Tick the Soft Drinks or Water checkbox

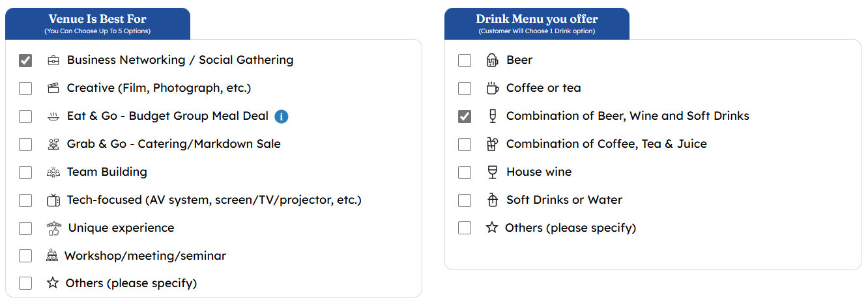[465, 200]
